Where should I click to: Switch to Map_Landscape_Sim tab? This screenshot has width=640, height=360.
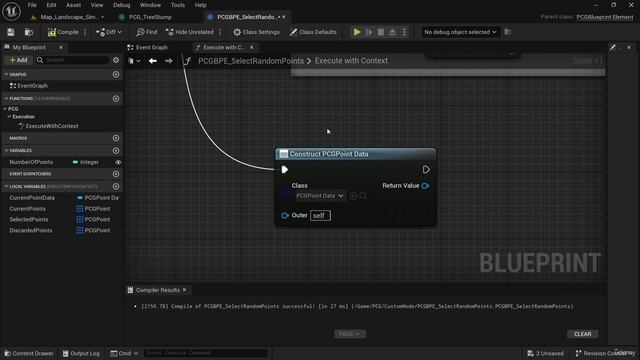[69, 17]
